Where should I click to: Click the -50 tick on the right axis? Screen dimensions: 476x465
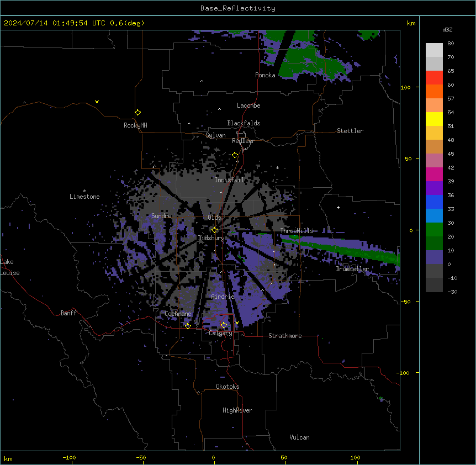tap(405, 302)
